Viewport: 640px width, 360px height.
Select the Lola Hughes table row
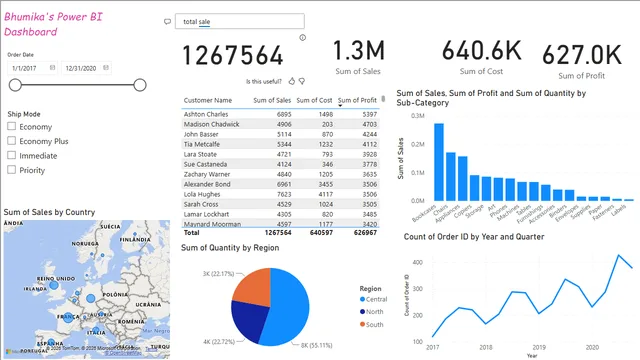point(280,194)
